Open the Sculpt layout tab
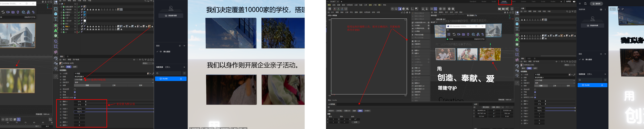Screen dimensions: 644x129 coord(494,1)
